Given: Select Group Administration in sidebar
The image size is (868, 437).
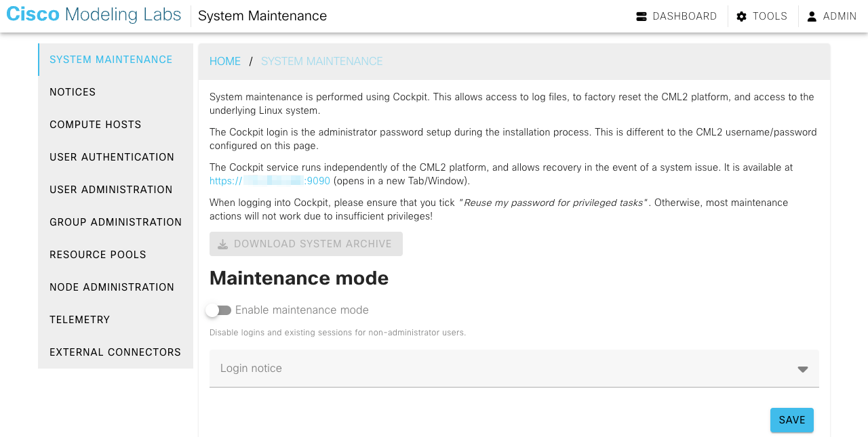Looking at the screenshot, I should tap(116, 222).
